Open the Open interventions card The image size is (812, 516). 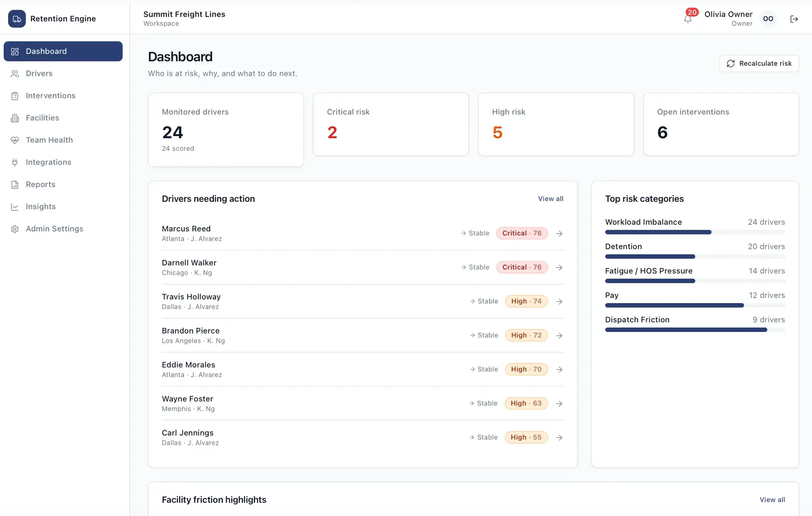click(x=721, y=124)
